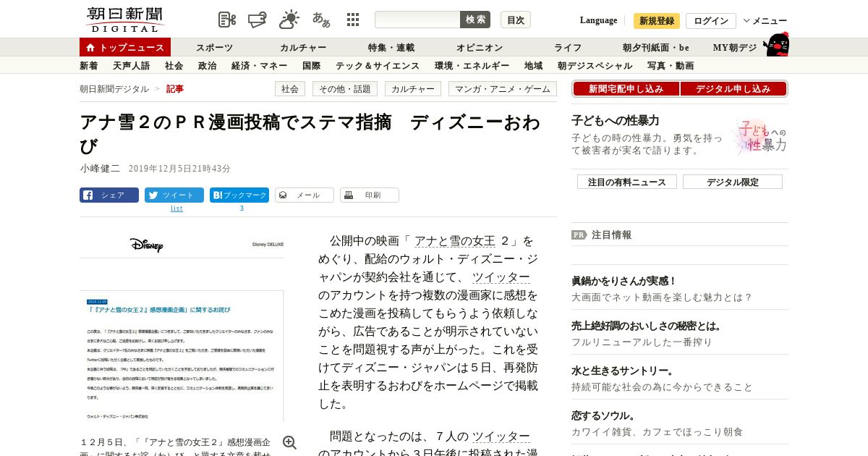Select the 注目の有料ニュース tab

[x=627, y=182]
